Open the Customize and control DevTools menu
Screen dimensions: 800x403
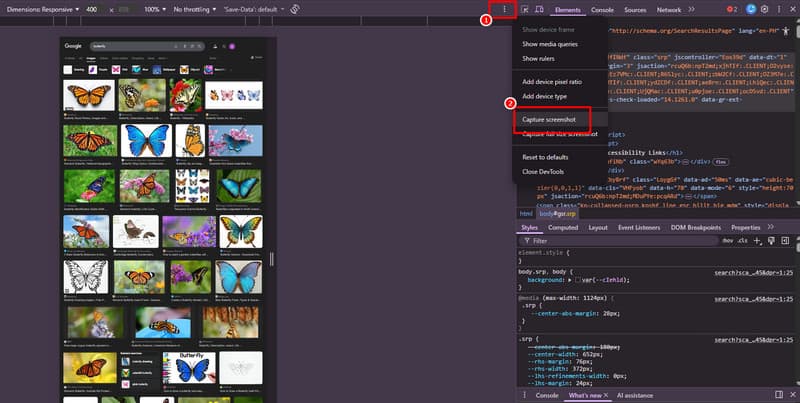click(x=777, y=9)
